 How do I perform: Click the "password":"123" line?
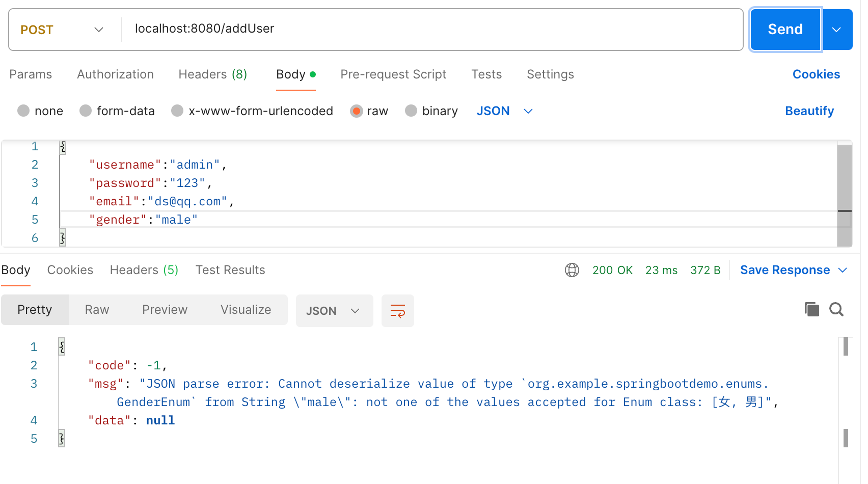151,183
